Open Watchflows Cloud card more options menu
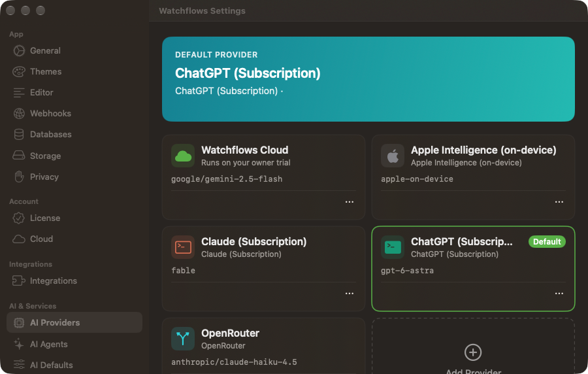 pyautogui.click(x=349, y=202)
